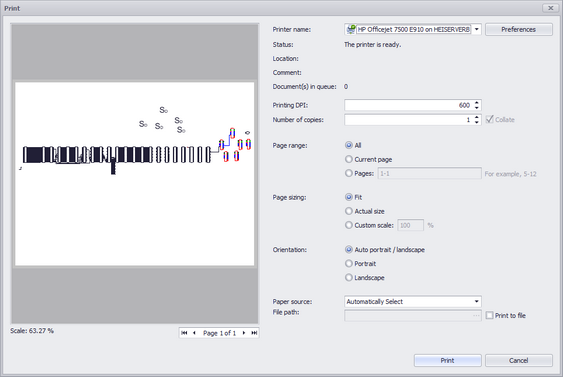
Task: Click the Cancel button
Action: 518,360
